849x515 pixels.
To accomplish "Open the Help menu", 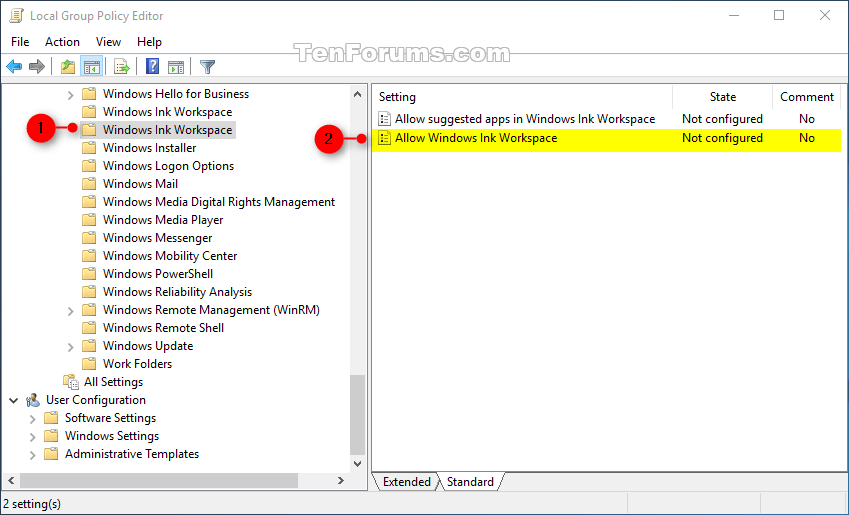I will tap(149, 42).
